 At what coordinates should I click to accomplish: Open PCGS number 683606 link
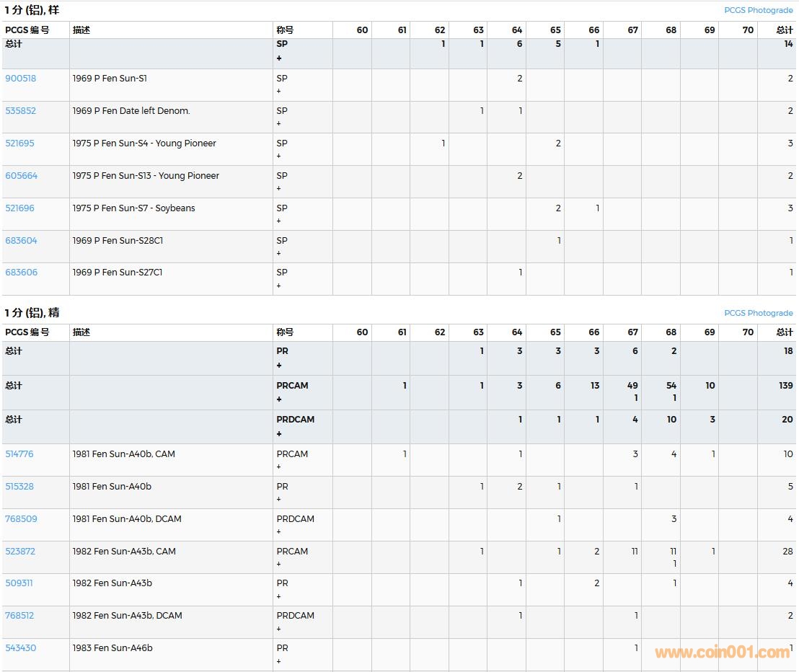coord(21,273)
